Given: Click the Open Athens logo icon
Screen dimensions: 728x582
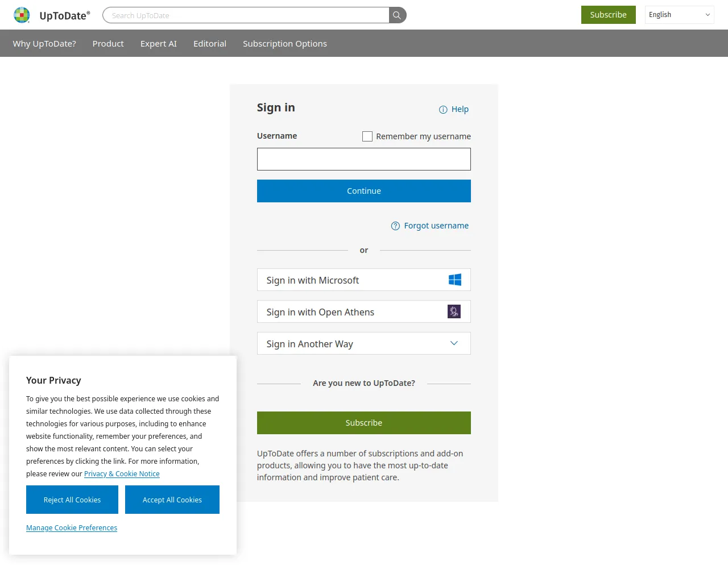Looking at the screenshot, I should click(454, 311).
